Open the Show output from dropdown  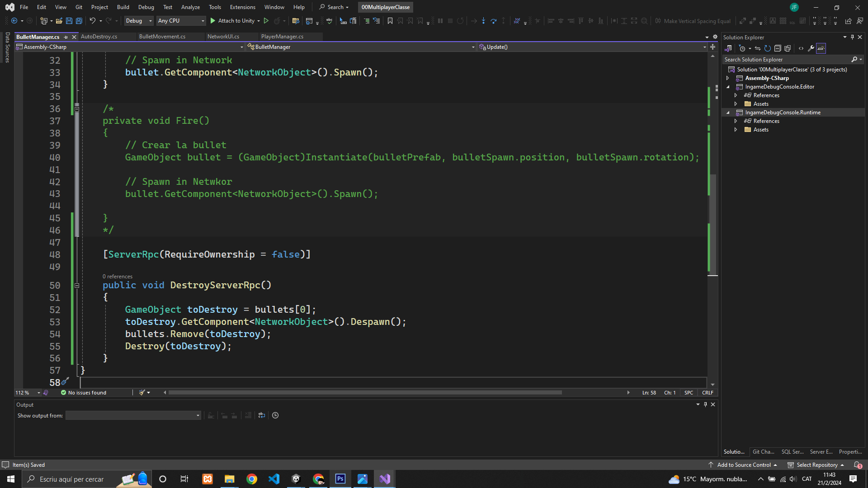coord(133,416)
